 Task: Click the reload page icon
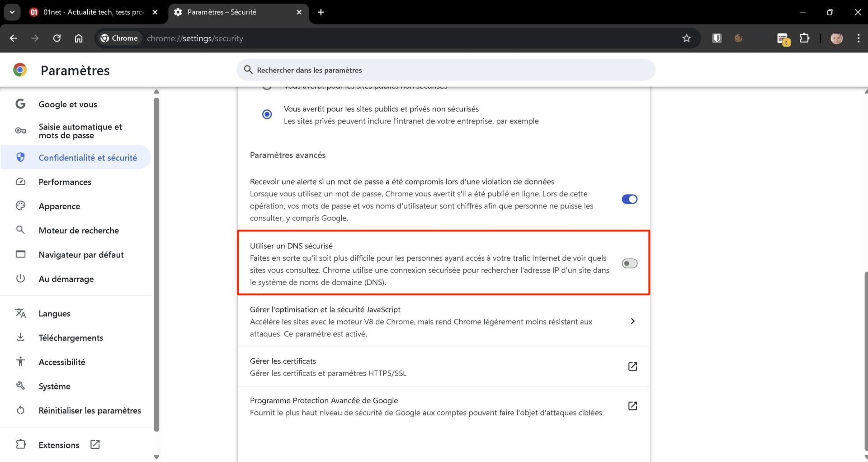click(57, 38)
